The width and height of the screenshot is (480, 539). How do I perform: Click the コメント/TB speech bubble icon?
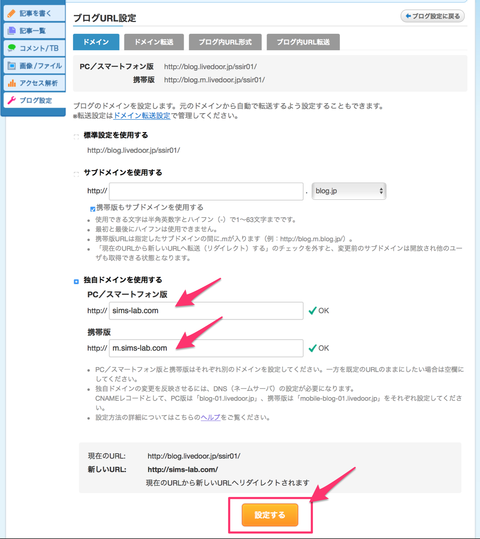pyautogui.click(x=12, y=48)
